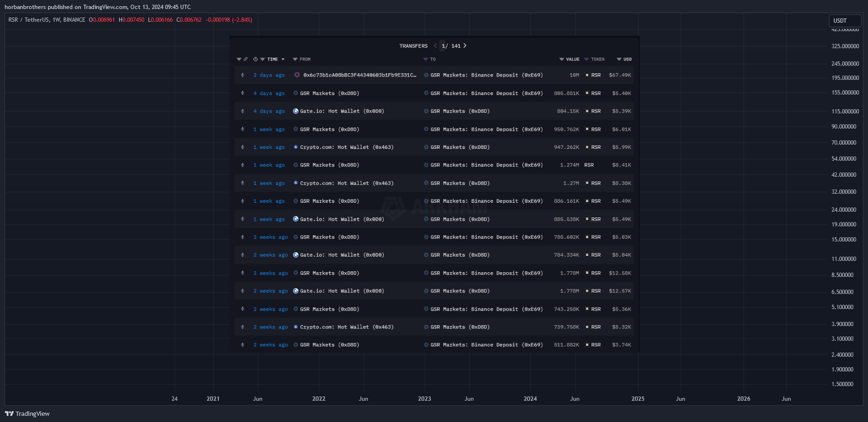The image size is (868, 422).
Task: Go to previous transfers page chevron
Action: point(435,46)
